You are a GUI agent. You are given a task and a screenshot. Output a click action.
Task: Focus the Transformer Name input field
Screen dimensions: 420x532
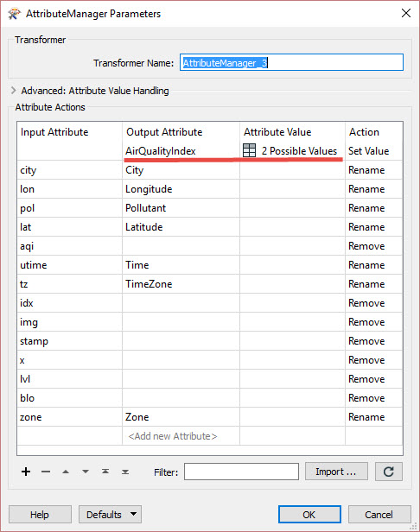pyautogui.click(x=291, y=62)
